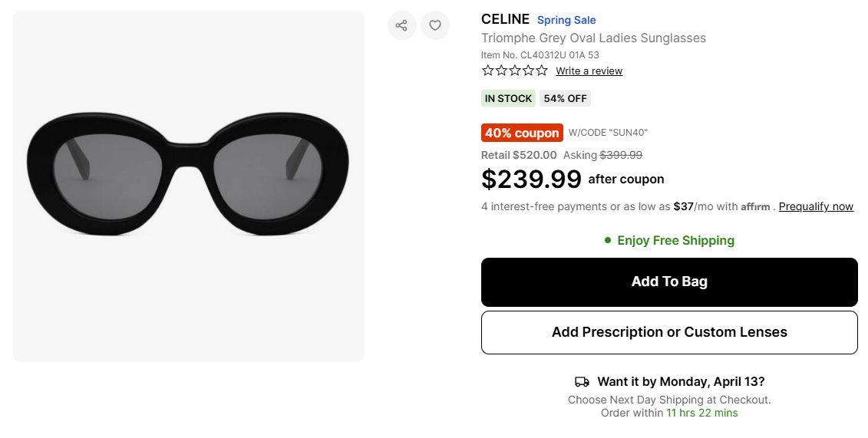Click Write a review link
This screenshot has height=438, width=868.
(589, 71)
